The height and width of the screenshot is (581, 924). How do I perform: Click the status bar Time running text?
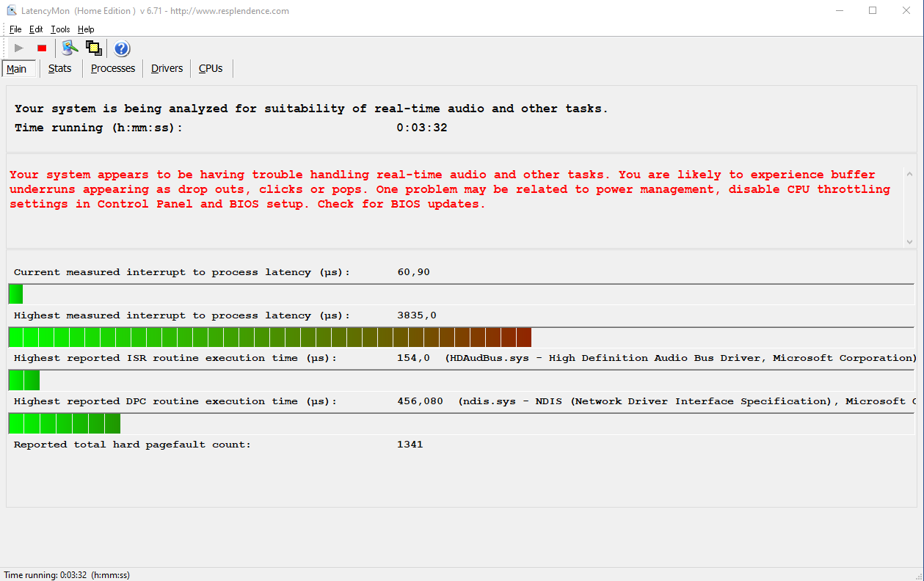coord(67,575)
